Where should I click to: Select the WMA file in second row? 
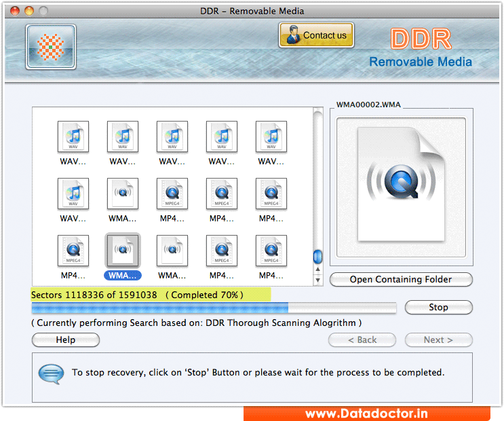click(123, 194)
